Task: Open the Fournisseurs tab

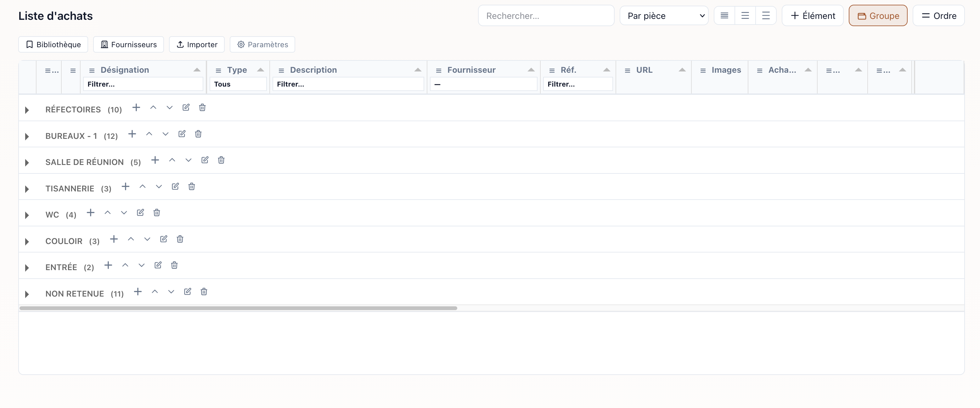Action: pyautogui.click(x=129, y=44)
